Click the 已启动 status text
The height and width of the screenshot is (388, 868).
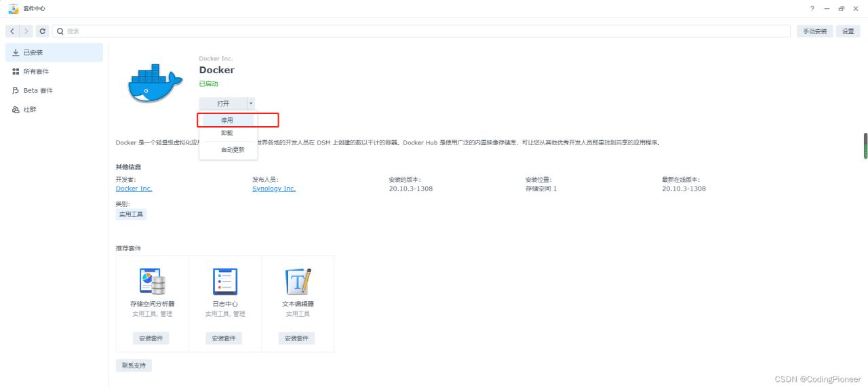209,84
